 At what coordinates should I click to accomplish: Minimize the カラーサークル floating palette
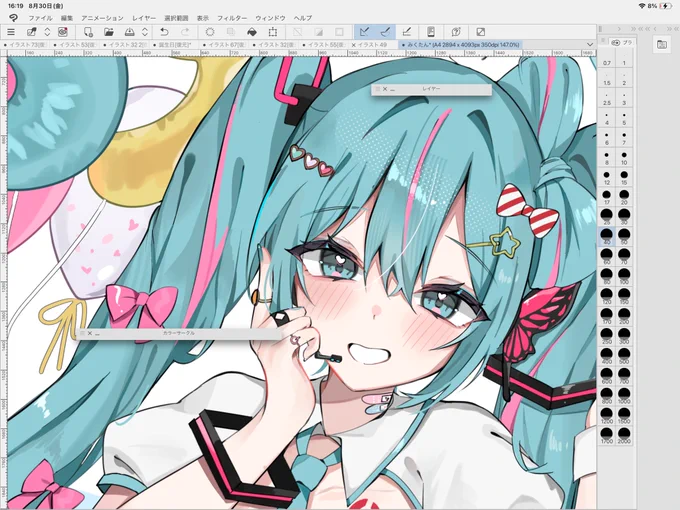(x=97, y=333)
